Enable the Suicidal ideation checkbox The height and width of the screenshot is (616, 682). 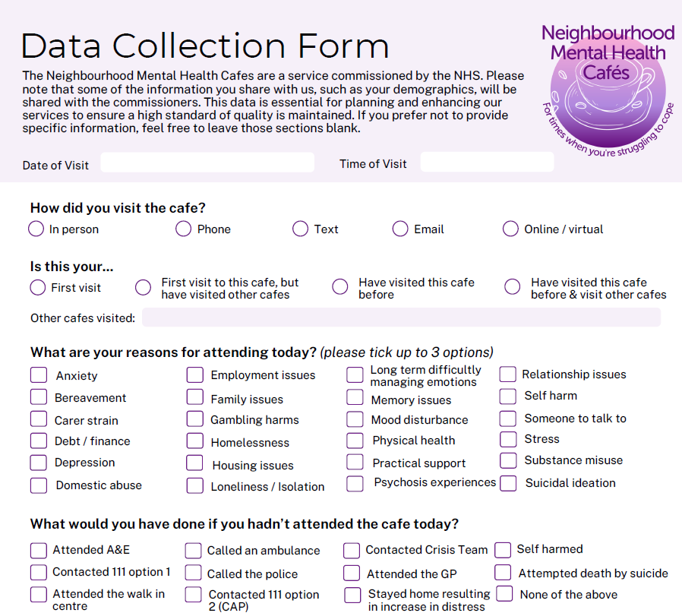click(509, 482)
